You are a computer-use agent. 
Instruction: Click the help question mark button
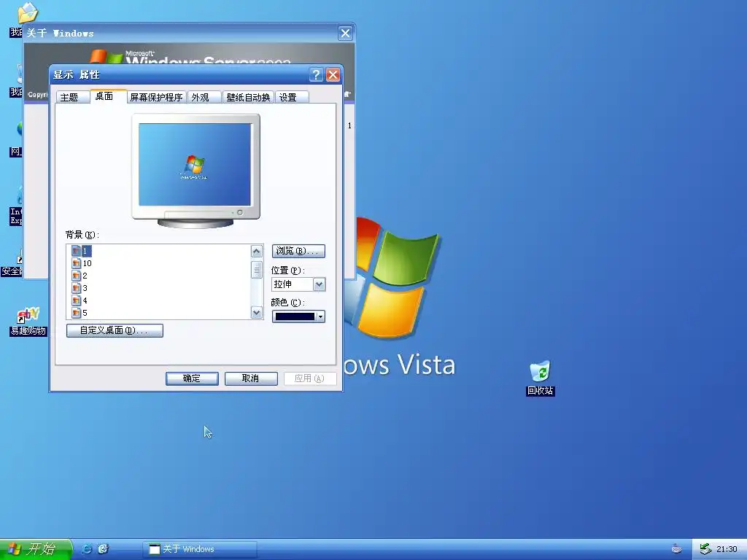pyautogui.click(x=316, y=75)
